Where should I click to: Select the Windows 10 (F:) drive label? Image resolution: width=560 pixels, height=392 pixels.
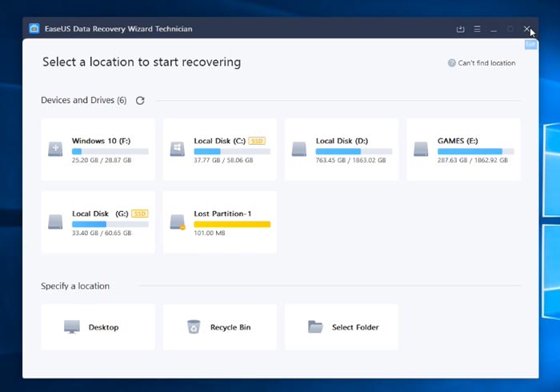coord(101,141)
